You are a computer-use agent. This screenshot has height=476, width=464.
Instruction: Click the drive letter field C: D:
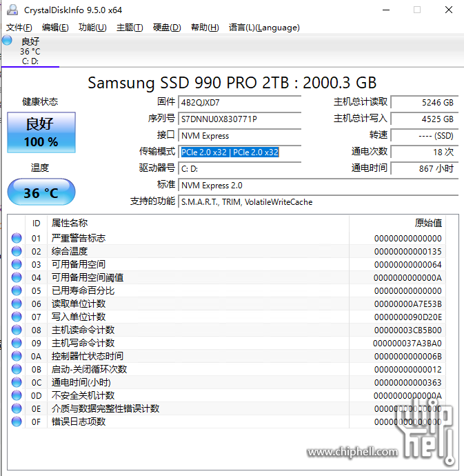pyautogui.click(x=240, y=169)
